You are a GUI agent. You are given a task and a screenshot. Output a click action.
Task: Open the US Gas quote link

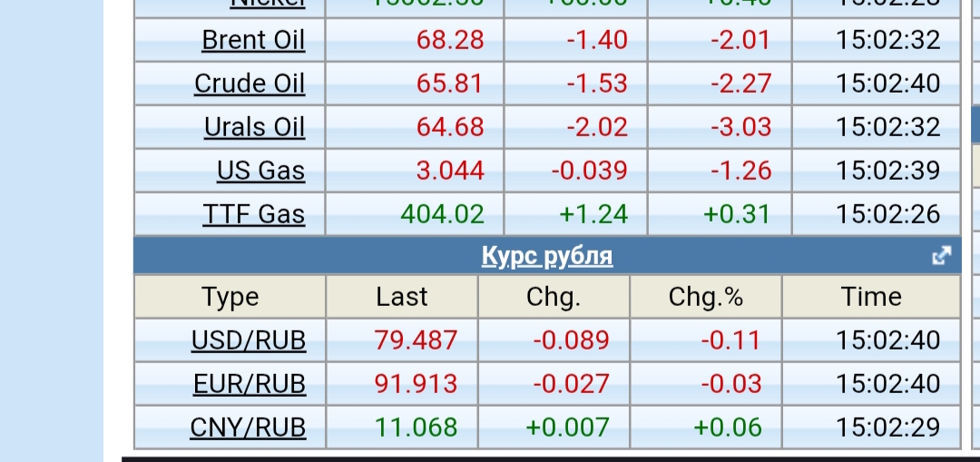(260, 171)
